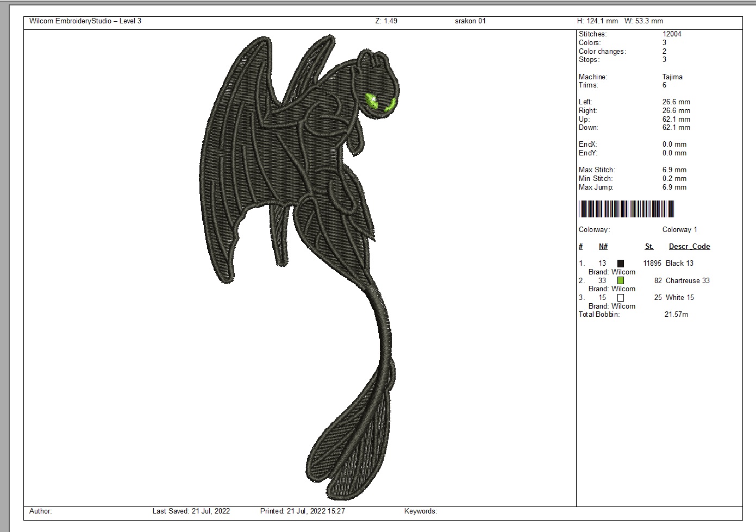Click the 'Trims:' label
The height and width of the screenshot is (532, 756).
pyautogui.click(x=588, y=85)
